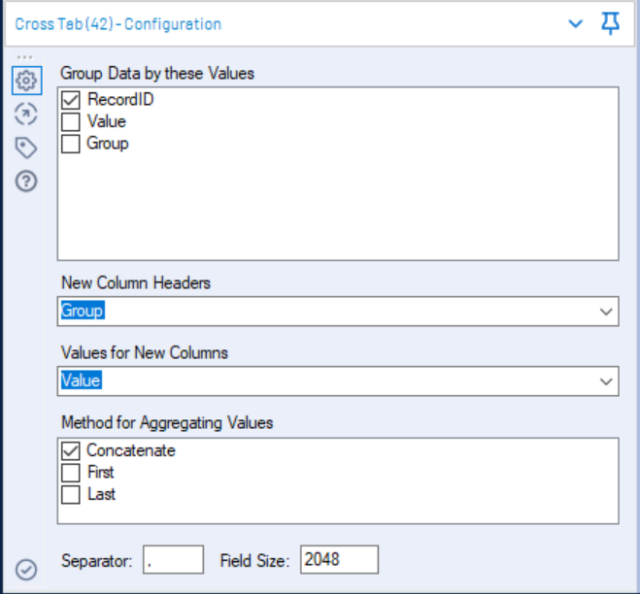Open the Navigation arrow icon tab
This screenshot has height=594, width=640.
click(x=26, y=114)
